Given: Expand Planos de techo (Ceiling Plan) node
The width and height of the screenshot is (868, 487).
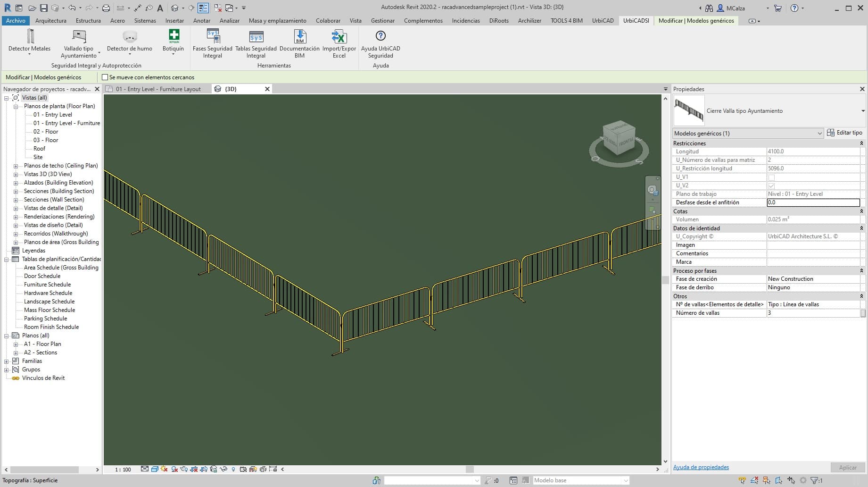Looking at the screenshot, I should point(16,166).
